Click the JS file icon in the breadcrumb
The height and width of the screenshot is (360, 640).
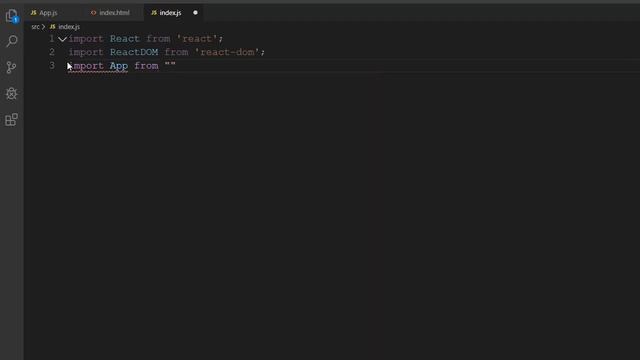point(53,27)
